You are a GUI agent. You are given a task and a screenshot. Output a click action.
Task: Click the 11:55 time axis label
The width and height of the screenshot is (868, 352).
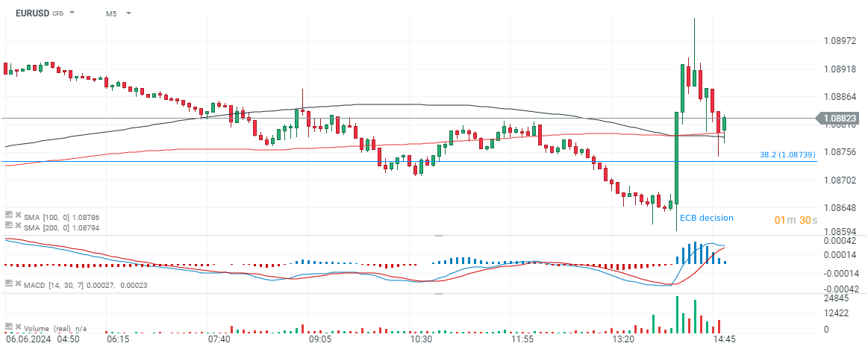point(522,338)
